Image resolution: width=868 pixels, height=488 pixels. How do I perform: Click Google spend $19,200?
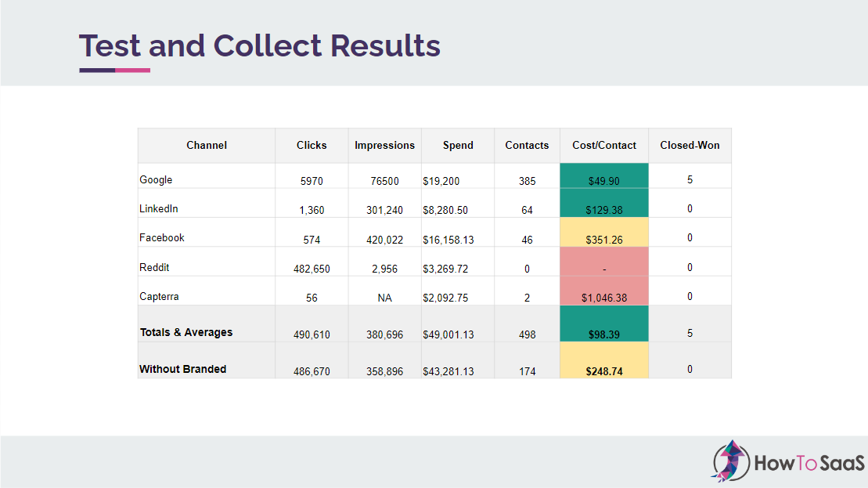point(441,181)
